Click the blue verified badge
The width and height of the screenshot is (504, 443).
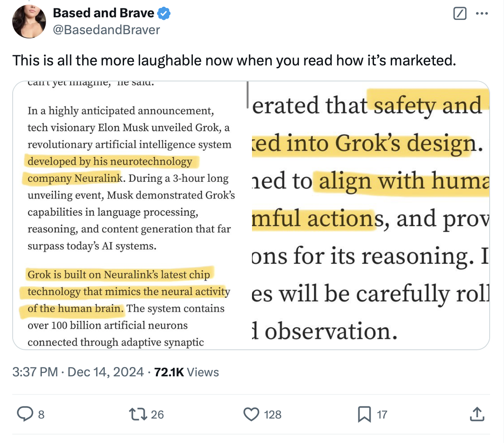click(x=164, y=14)
